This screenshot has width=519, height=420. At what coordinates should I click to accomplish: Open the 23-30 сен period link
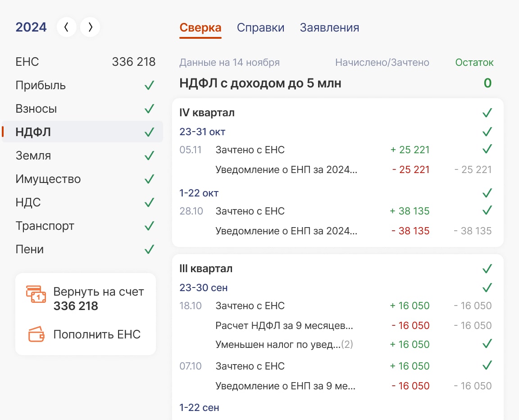coord(204,288)
